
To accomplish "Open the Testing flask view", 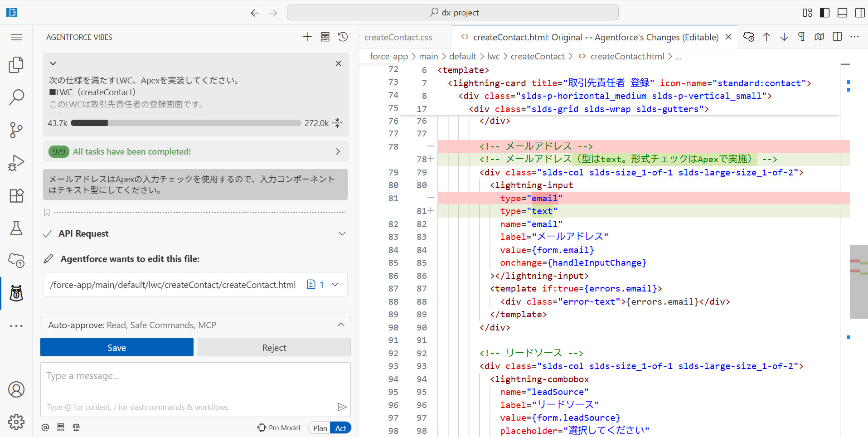I will point(16,228).
